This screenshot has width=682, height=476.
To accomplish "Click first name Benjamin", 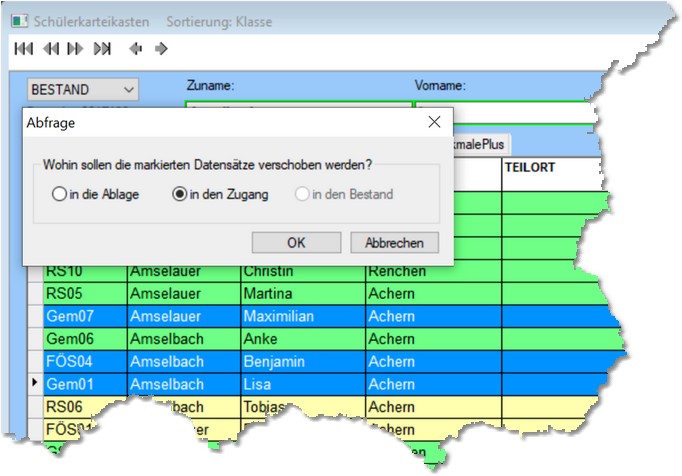I will click(x=303, y=362).
